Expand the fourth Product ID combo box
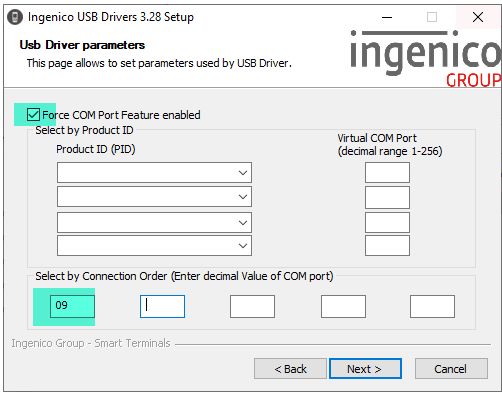The image size is (502, 393). [154, 246]
